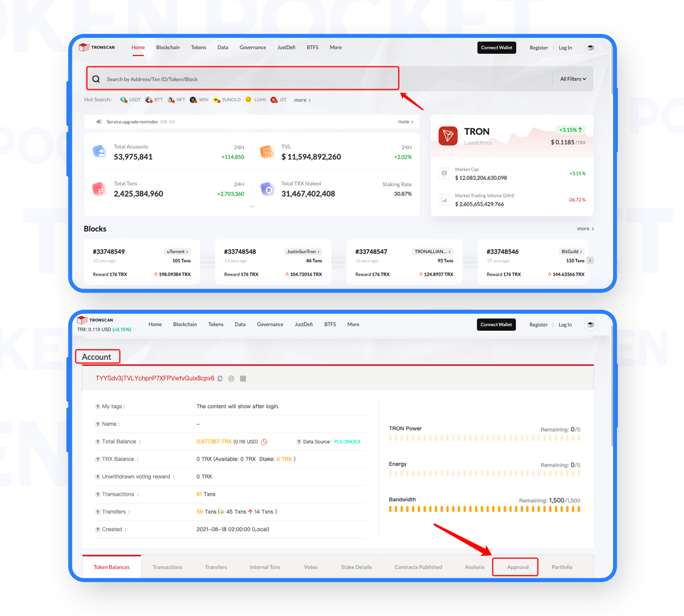684x616 pixels.
Task: Open the Governance menu in the upper navbar
Action: pos(253,48)
